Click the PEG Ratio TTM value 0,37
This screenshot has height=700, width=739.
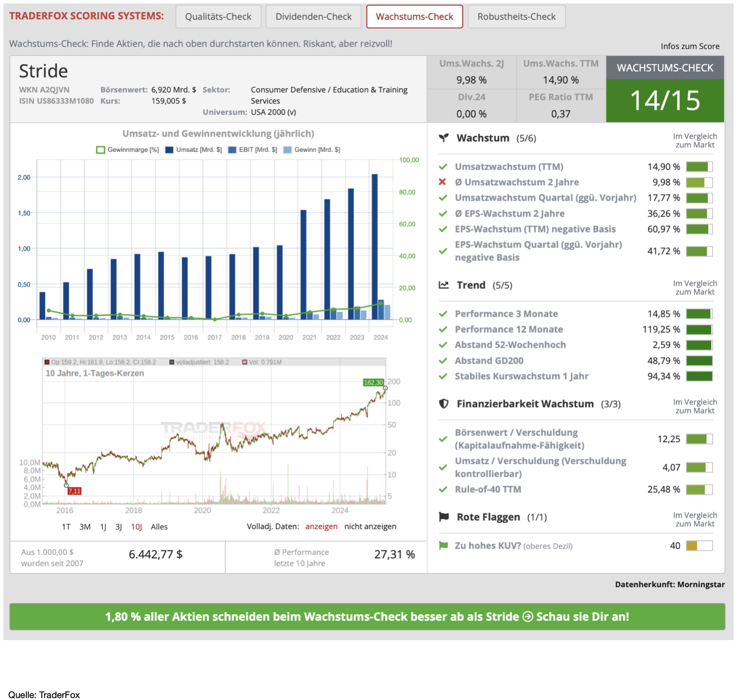561,114
